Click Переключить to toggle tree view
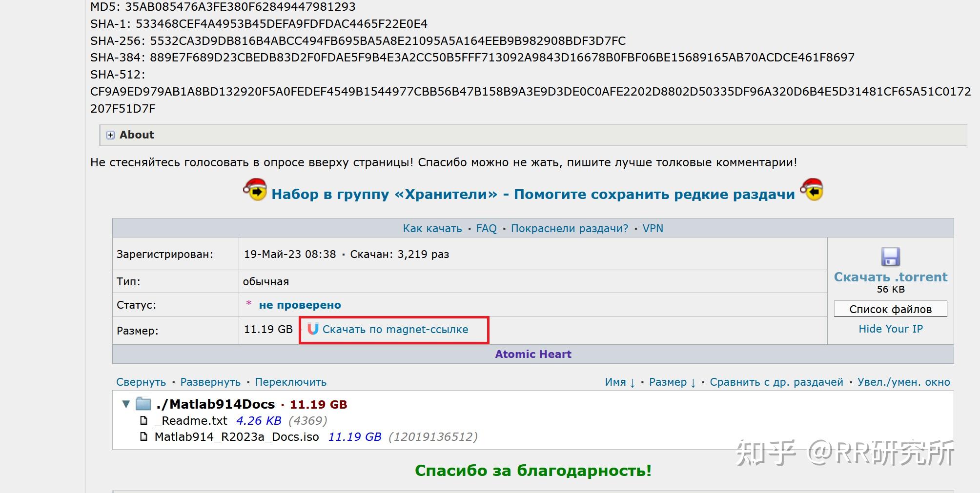Screen dimensions: 980x493 click(x=291, y=382)
